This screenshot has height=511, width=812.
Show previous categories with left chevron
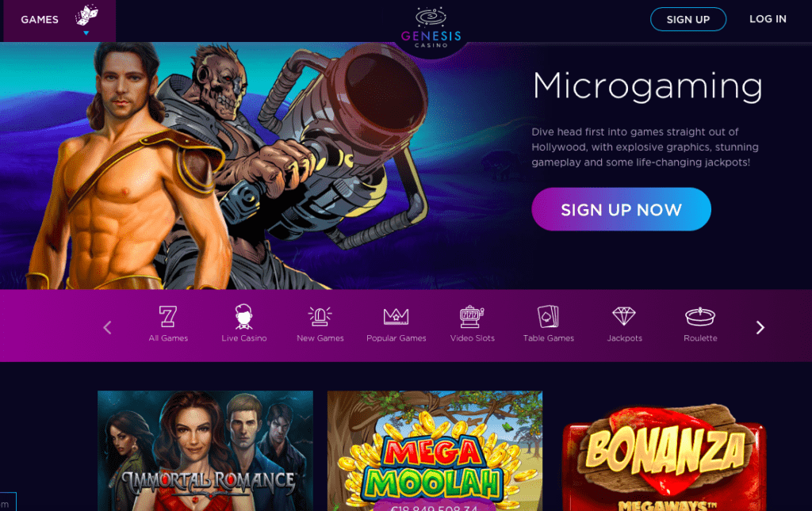[107, 327]
